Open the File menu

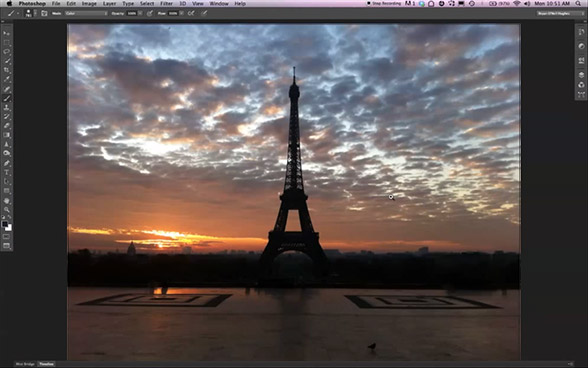56,3
